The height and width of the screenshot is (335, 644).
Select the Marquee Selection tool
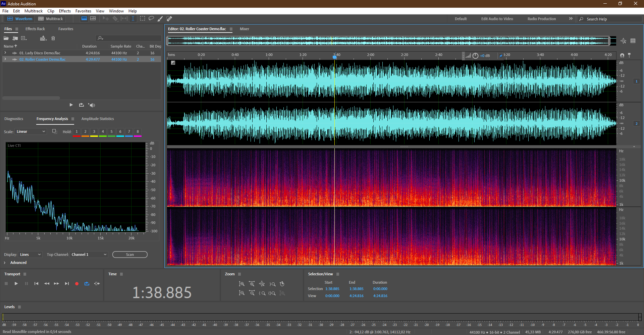[143, 18]
